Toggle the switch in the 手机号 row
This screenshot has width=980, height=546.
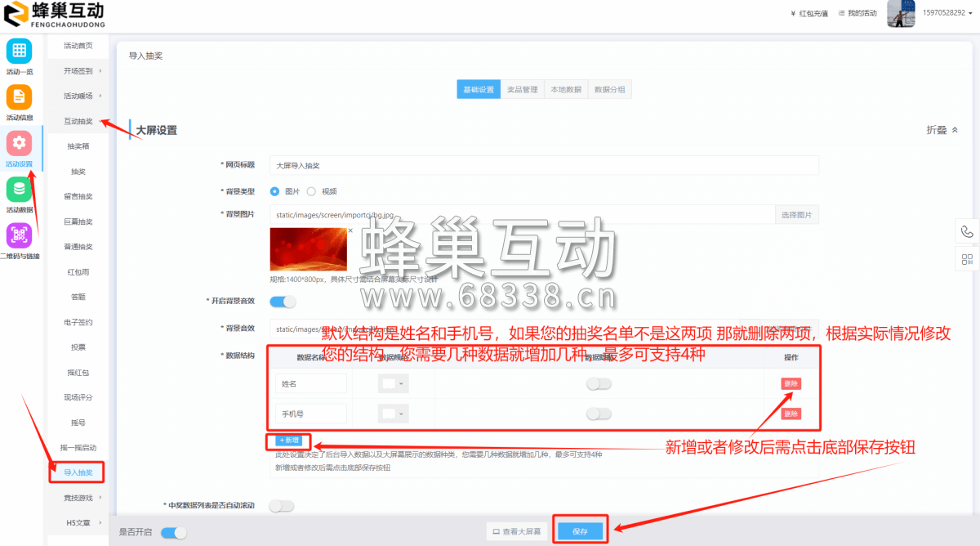(x=599, y=413)
